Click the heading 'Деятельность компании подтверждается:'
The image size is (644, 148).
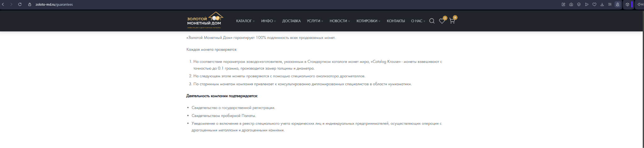(x=222, y=96)
